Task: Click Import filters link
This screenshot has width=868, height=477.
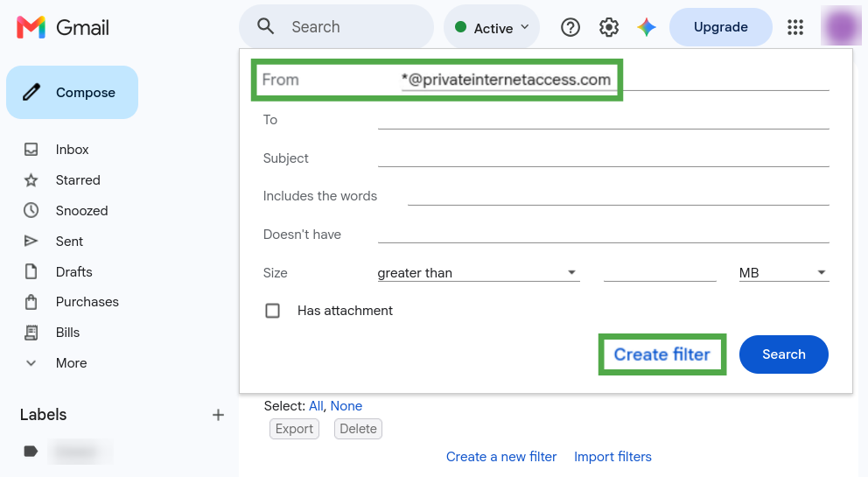Action: click(x=612, y=457)
